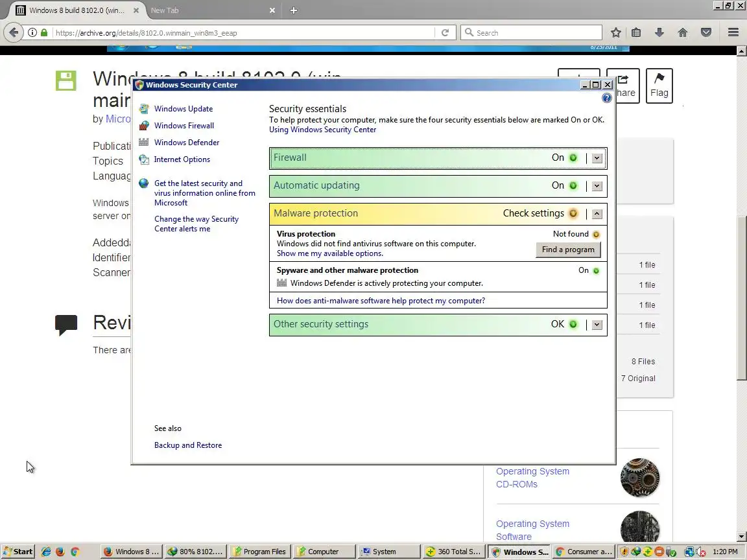Image resolution: width=747 pixels, height=560 pixels.
Task: Click the Firewall section header bar
Action: [438, 158]
